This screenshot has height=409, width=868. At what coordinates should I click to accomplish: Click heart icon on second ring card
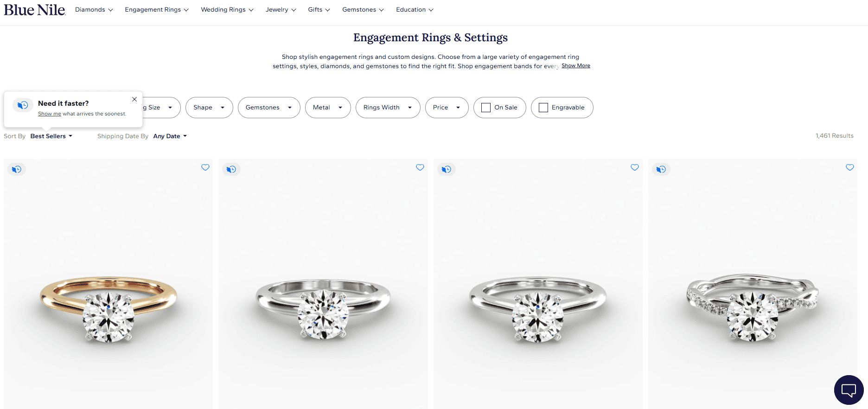point(420,167)
